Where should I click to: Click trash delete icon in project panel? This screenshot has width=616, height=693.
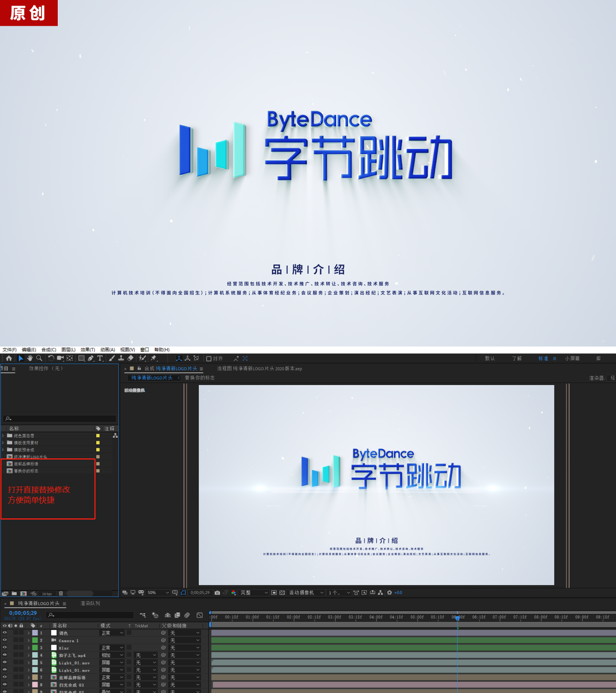click(x=61, y=593)
